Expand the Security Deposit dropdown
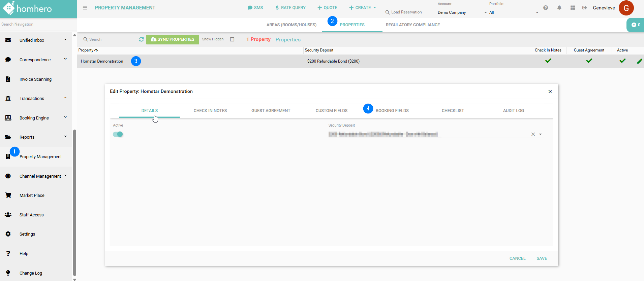This screenshot has height=281, width=644. pyautogui.click(x=541, y=134)
